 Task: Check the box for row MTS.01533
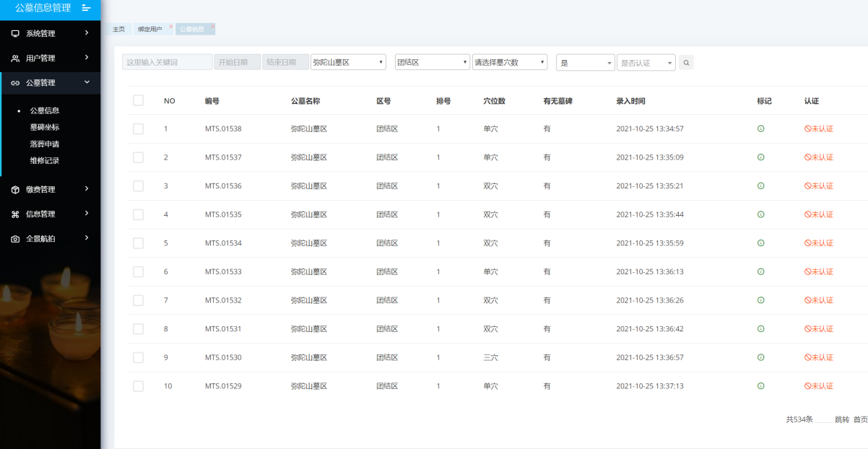click(138, 271)
